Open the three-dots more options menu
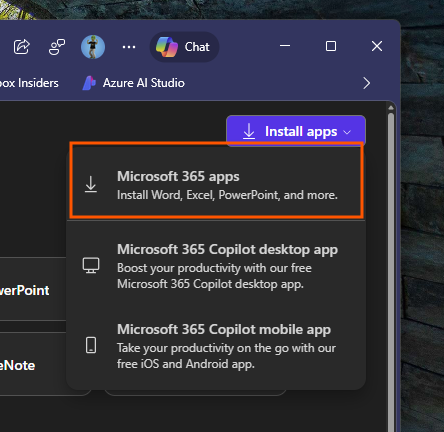This screenshot has height=432, width=444. (x=129, y=47)
